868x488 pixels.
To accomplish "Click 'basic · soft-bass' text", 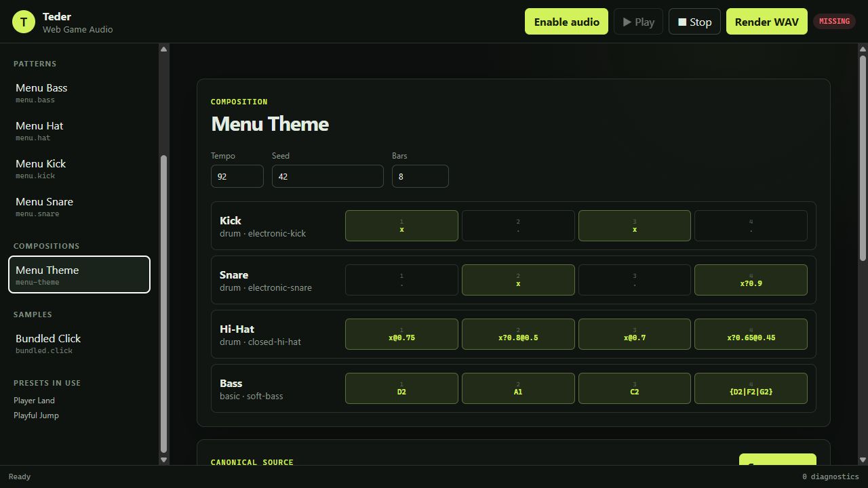I will click(x=251, y=396).
